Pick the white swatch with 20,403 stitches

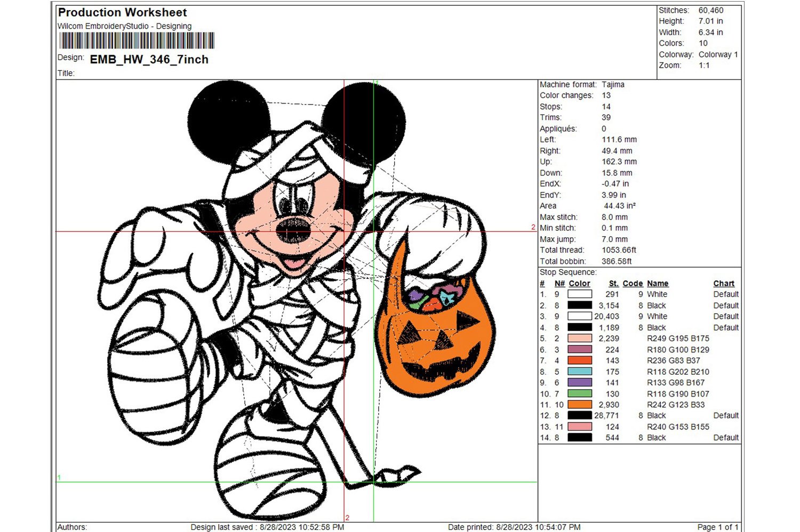pyautogui.click(x=580, y=316)
